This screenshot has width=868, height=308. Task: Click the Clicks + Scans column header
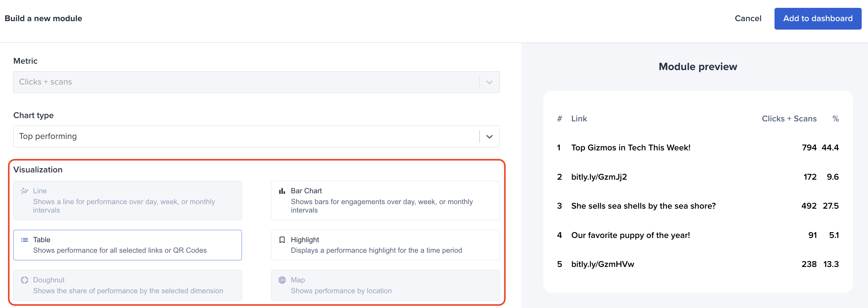click(789, 118)
